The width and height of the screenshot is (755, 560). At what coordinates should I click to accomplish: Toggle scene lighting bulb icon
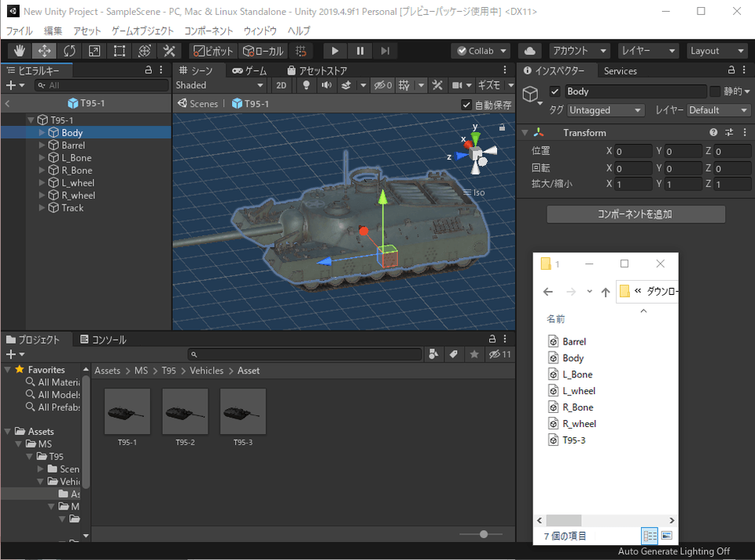[306, 85]
